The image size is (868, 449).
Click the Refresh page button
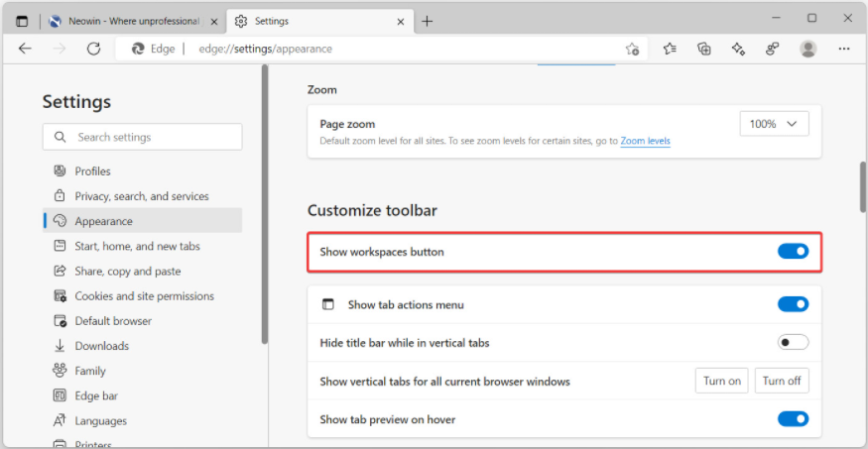pos(93,49)
